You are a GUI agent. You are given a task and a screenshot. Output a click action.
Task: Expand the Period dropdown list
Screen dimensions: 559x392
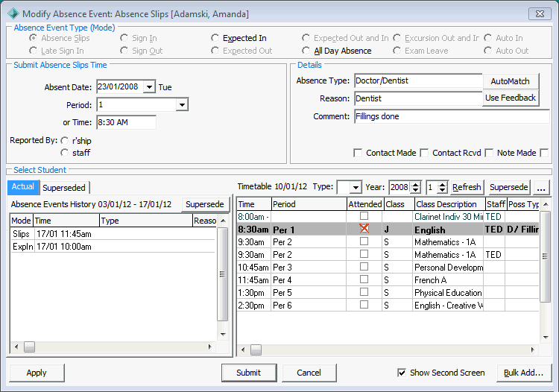182,105
